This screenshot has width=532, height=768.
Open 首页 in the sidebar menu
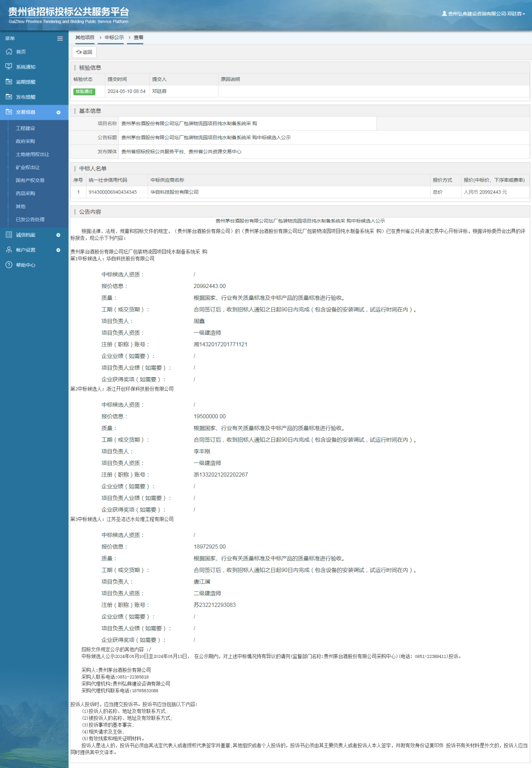point(21,52)
